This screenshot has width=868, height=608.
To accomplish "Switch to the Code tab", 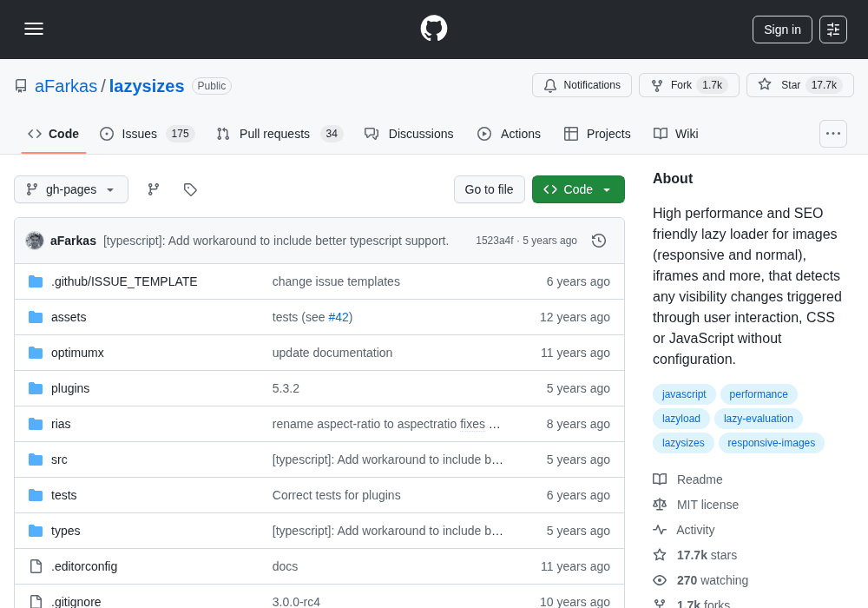I will point(54,134).
